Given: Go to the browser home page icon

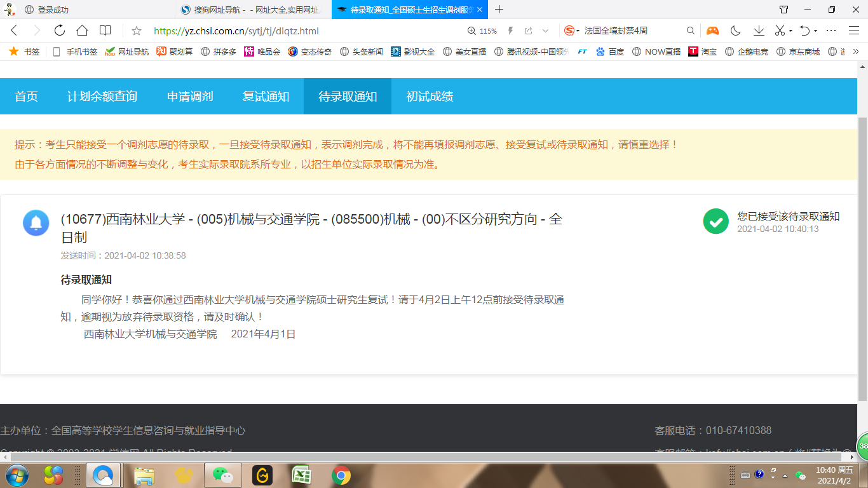Looking at the screenshot, I should pyautogui.click(x=82, y=30).
